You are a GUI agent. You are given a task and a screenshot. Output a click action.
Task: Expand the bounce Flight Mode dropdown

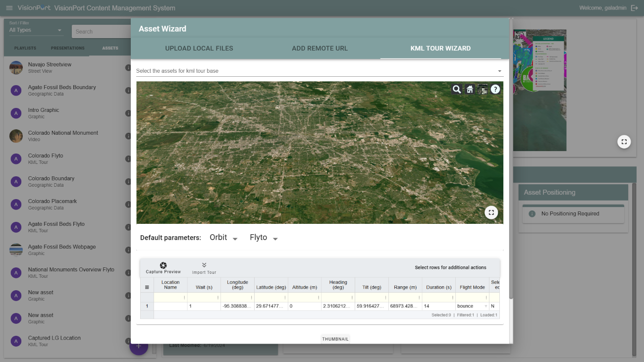pyautogui.click(x=485, y=307)
